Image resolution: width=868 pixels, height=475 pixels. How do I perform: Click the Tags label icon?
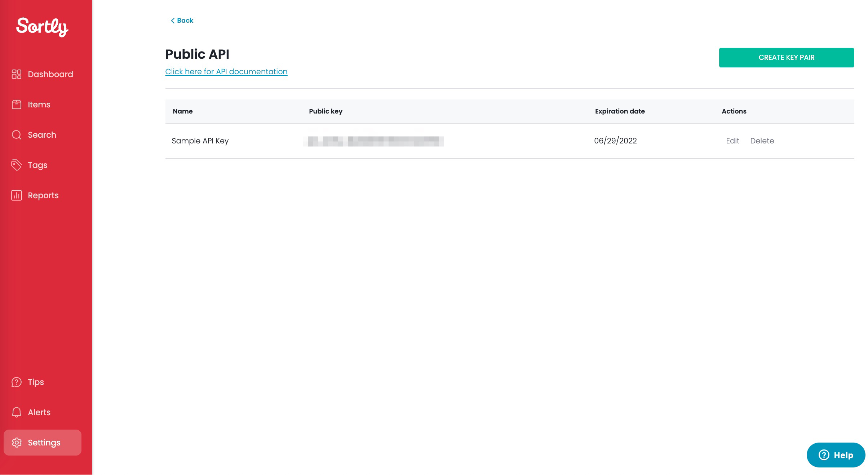tap(17, 165)
